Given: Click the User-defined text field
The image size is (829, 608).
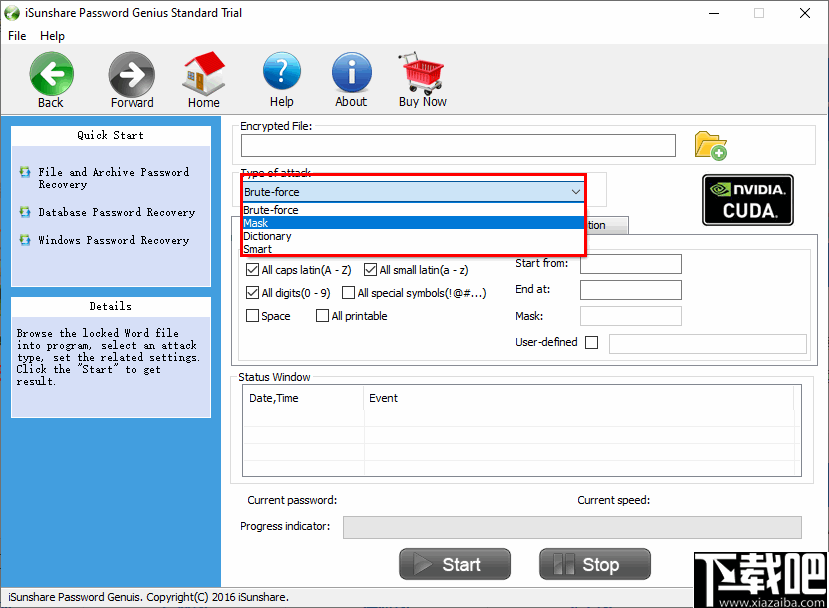Looking at the screenshot, I should click(x=708, y=344).
